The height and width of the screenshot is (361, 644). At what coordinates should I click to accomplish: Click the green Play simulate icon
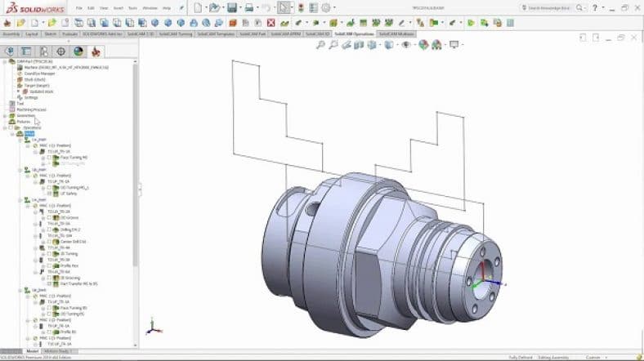(x=471, y=23)
